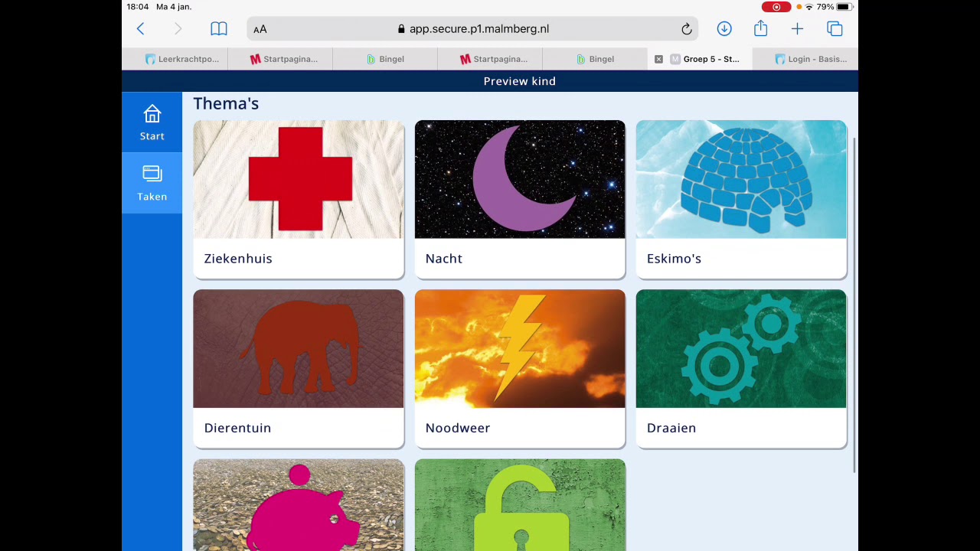980x551 pixels.
Task: Reload the page with refresh icon
Action: coord(687,29)
